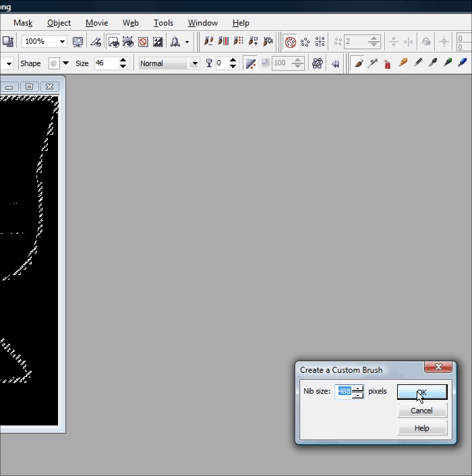Select the blue marker brush icon
The width and height of the screenshot is (472, 476).
462,63
